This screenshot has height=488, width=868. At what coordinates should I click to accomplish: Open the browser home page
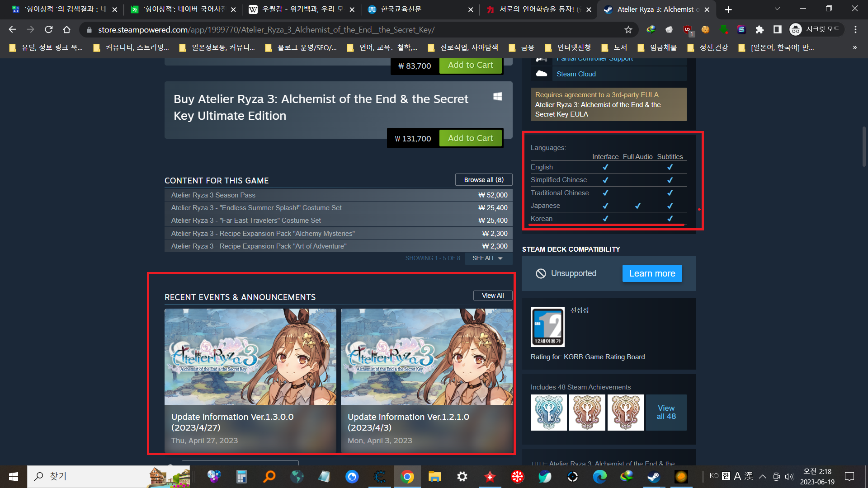click(x=66, y=29)
